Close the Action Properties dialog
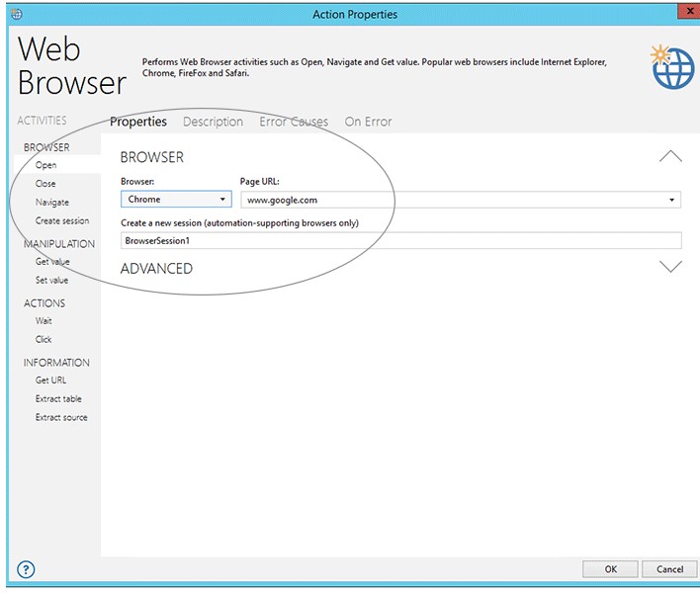The image size is (700, 593). 688,11
